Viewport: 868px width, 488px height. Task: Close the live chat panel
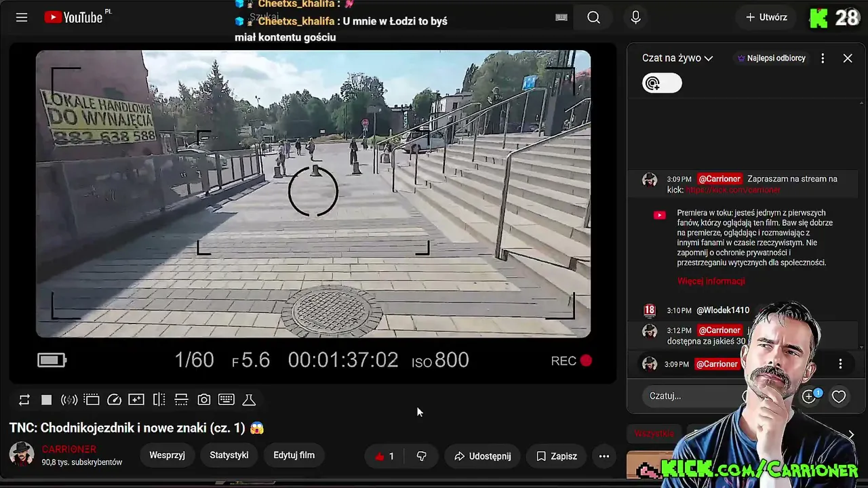[x=848, y=58]
